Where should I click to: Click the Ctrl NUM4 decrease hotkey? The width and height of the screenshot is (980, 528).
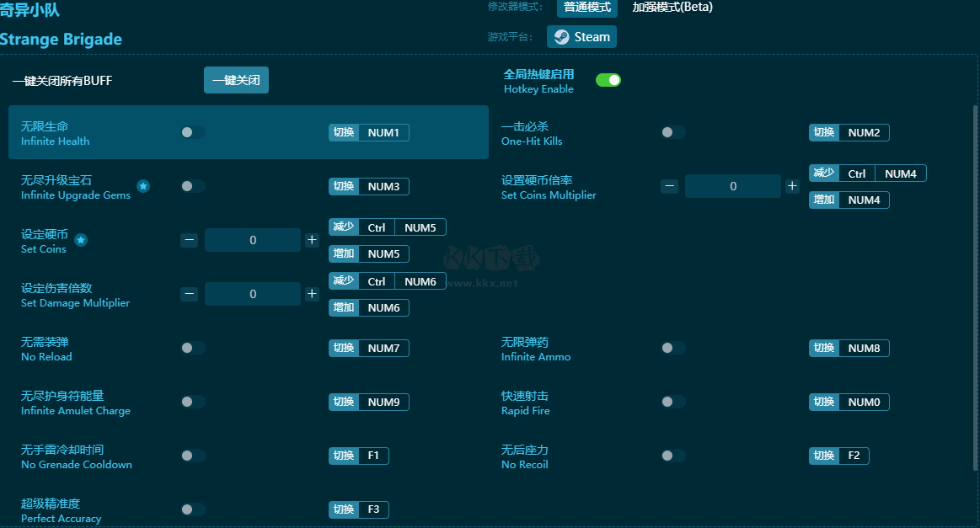867,173
